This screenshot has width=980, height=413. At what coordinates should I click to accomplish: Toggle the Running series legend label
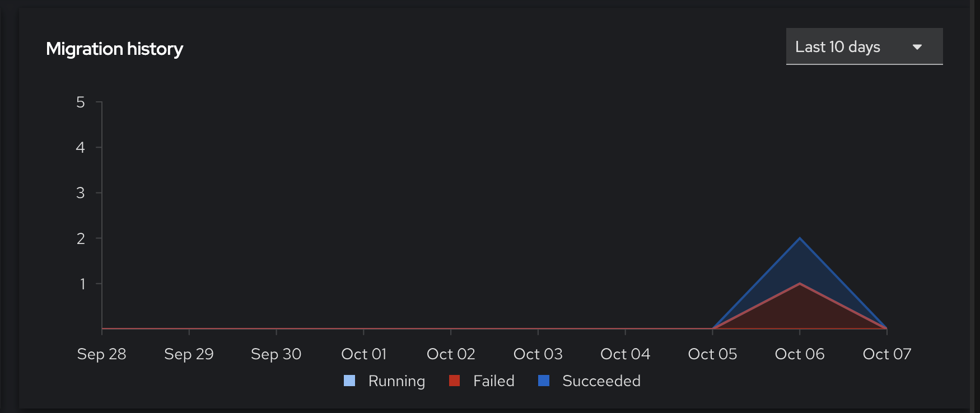tap(396, 381)
